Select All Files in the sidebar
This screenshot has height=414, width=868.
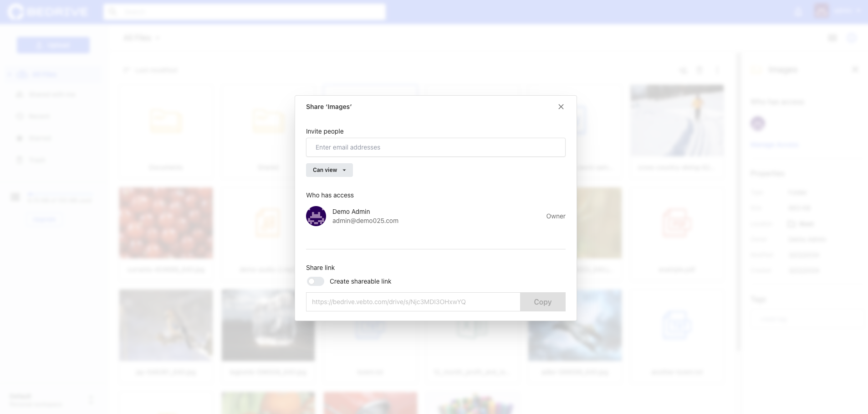click(44, 74)
